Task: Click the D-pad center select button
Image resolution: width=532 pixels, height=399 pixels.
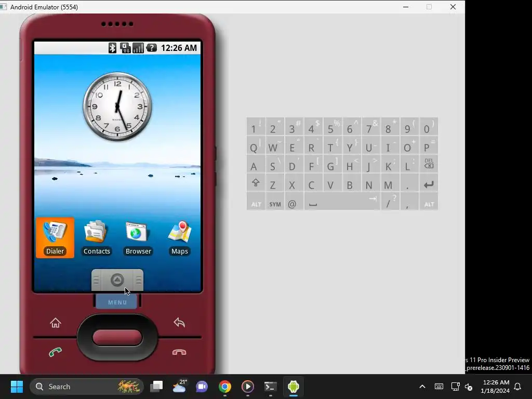Action: coord(117,338)
